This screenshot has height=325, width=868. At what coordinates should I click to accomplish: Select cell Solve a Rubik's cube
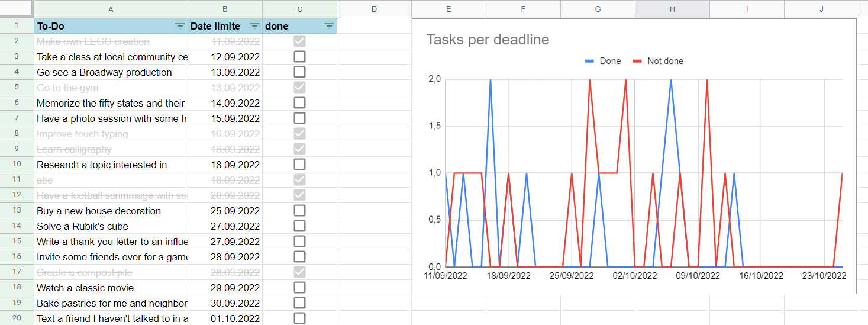111,226
